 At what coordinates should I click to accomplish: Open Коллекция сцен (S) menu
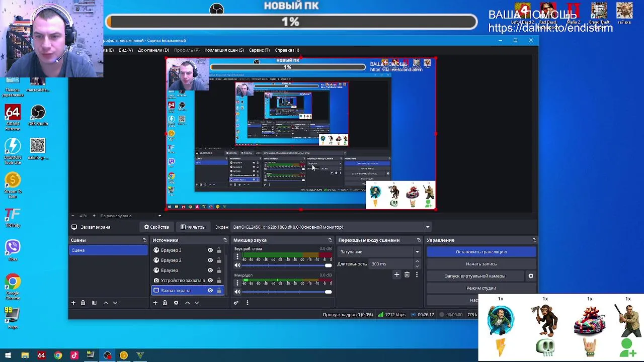tap(224, 50)
